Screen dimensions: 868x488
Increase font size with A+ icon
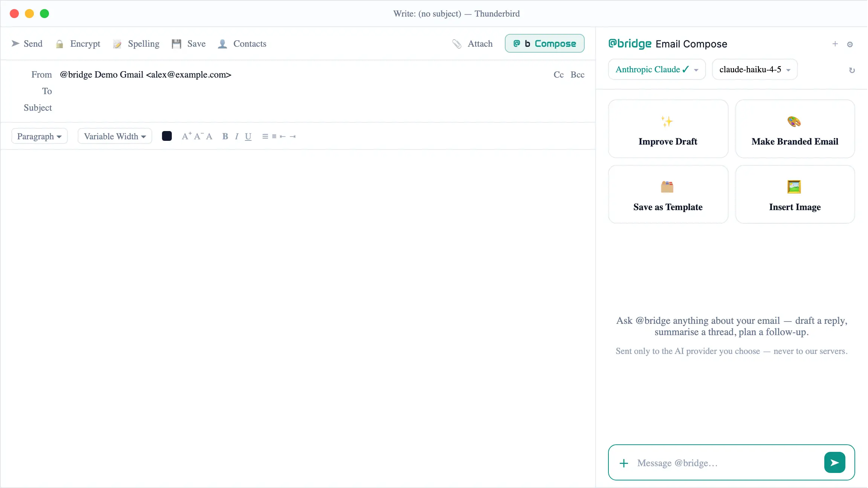186,136
